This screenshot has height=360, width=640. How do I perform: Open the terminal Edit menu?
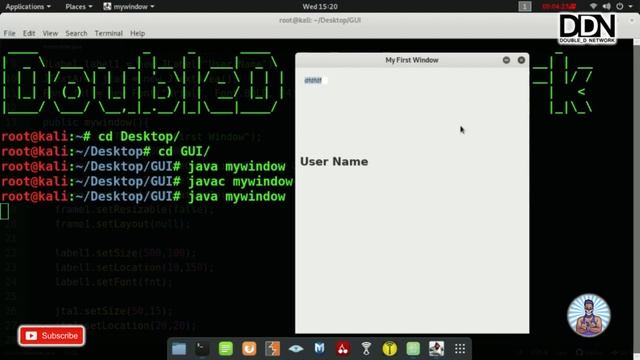29,33
